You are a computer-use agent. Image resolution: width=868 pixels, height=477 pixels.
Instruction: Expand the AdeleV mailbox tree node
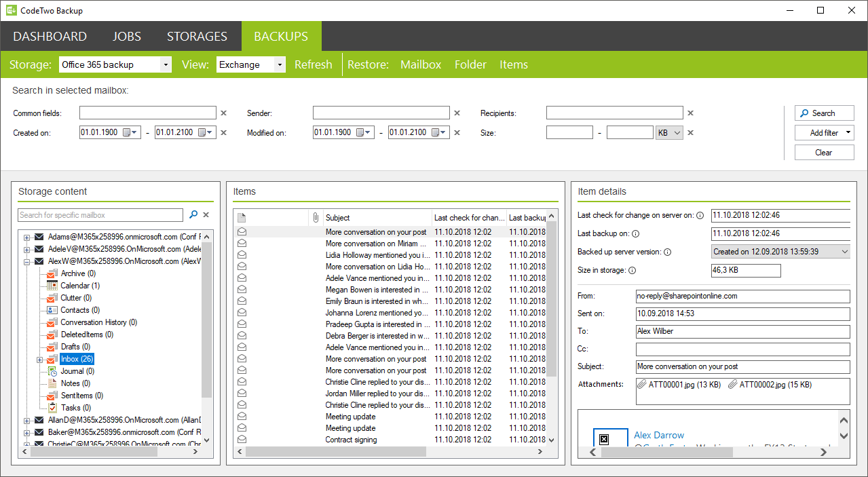point(27,249)
